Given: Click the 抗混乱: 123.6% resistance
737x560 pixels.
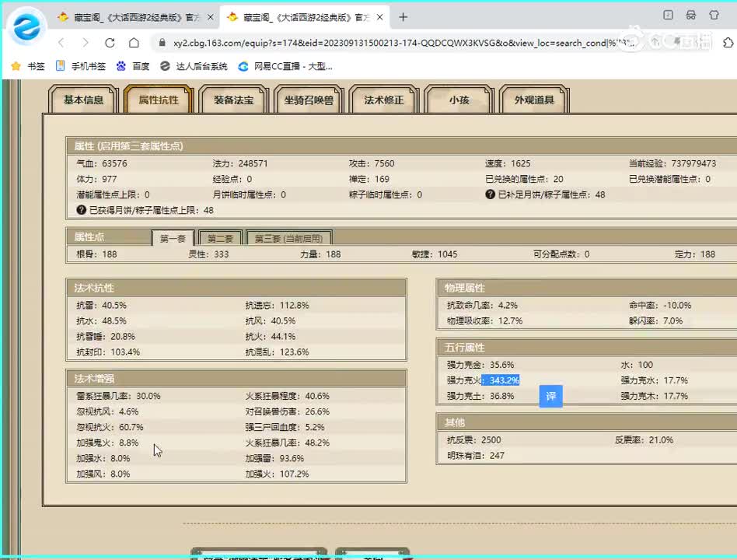Looking at the screenshot, I should (278, 352).
